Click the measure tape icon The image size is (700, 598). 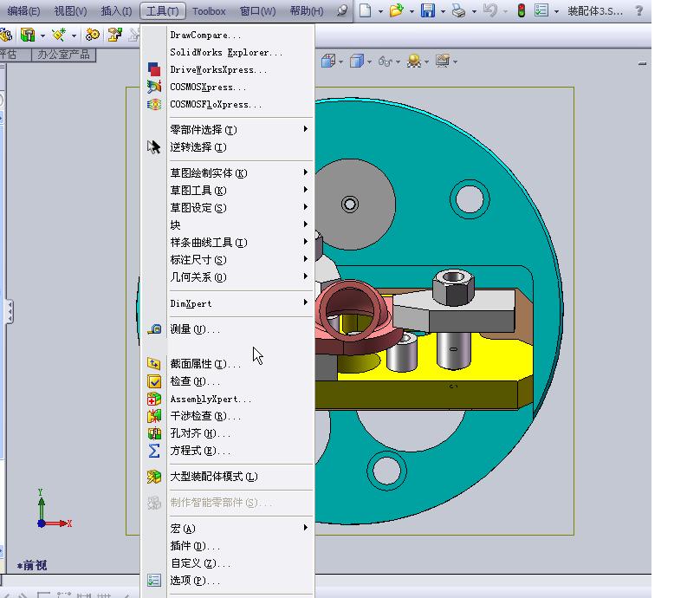(x=154, y=329)
